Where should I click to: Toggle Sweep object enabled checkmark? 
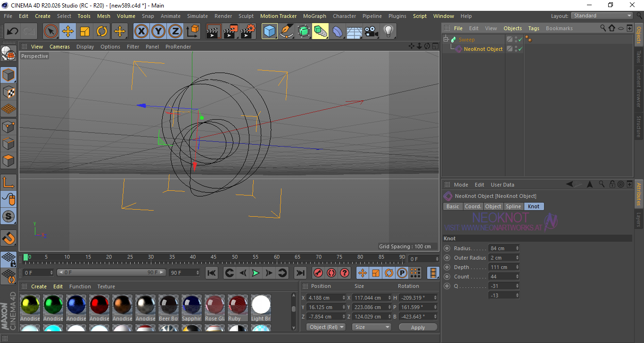520,40
